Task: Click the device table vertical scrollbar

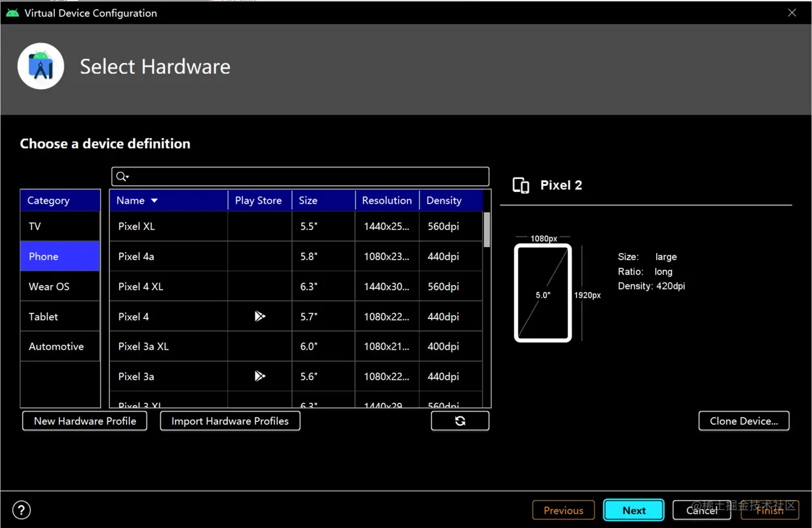Action: 487,230
